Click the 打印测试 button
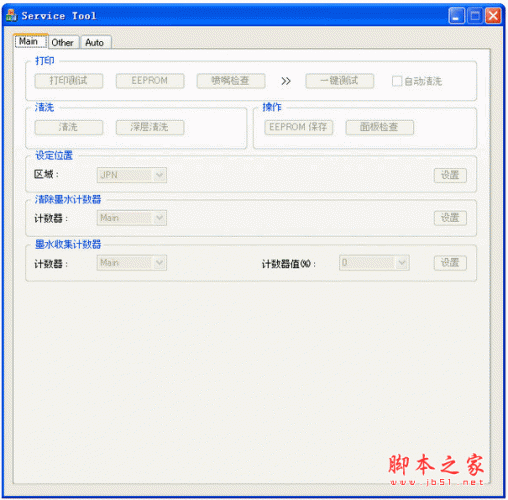This screenshot has width=508, height=500. coord(69,81)
